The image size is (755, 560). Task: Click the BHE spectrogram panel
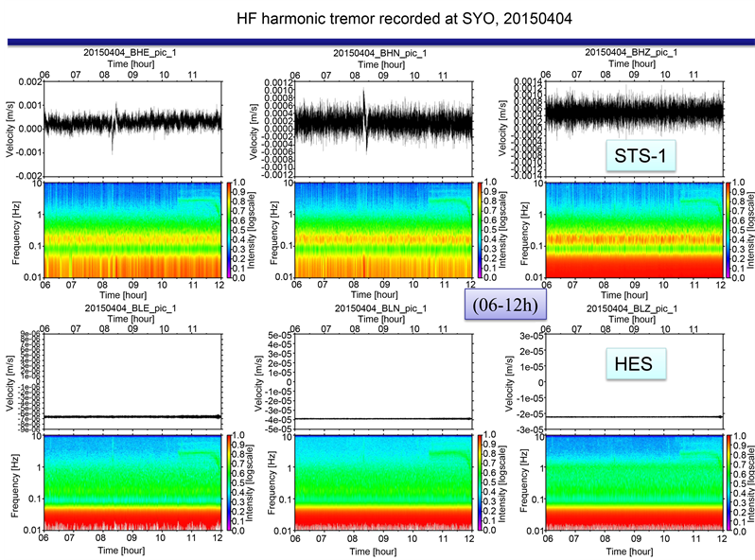tap(132, 230)
